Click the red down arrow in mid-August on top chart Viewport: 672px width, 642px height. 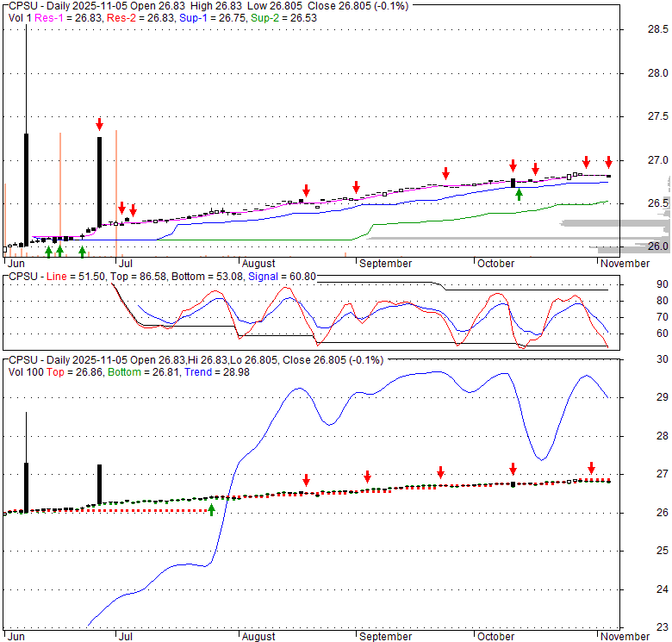pos(305,190)
